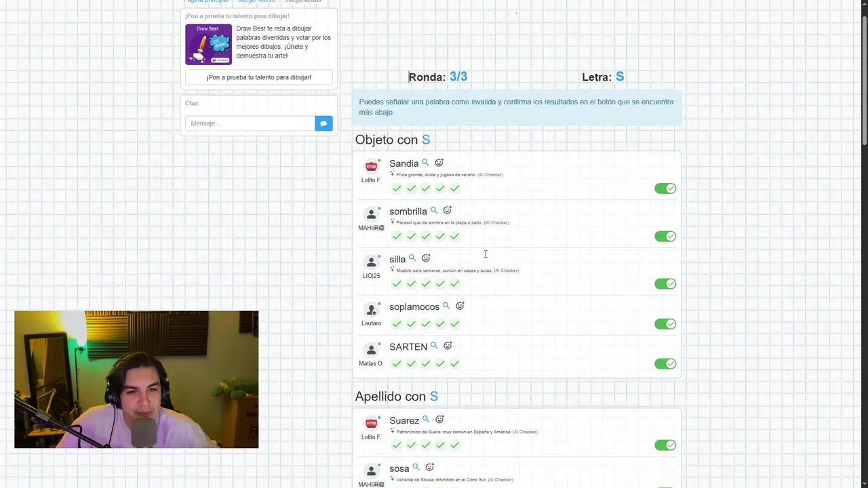This screenshot has width=868, height=488.
Task: Open emoji reaction for sombrilla
Action: pyautogui.click(x=447, y=211)
